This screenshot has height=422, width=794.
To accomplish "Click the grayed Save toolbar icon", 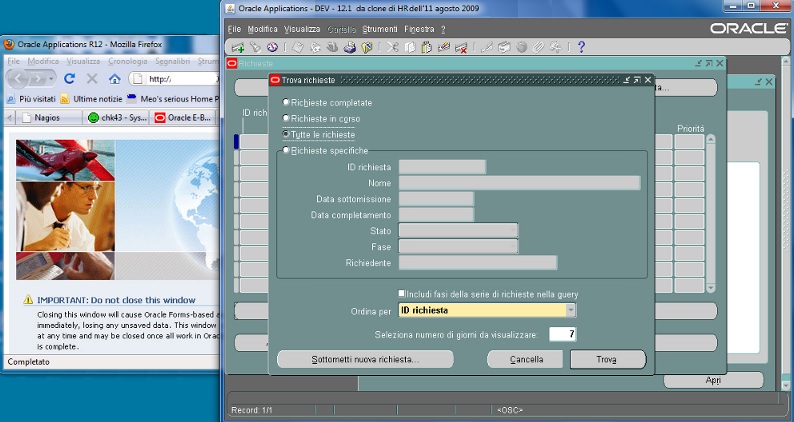I will (298, 47).
